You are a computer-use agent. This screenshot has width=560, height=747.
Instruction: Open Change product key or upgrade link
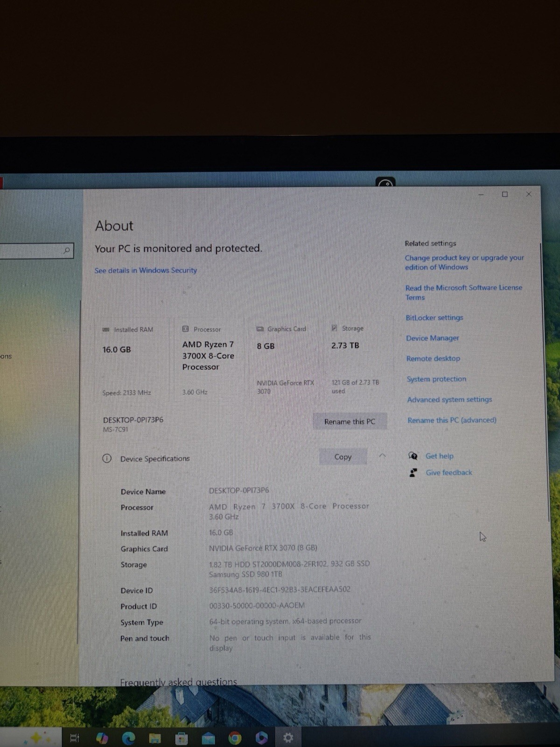point(464,262)
